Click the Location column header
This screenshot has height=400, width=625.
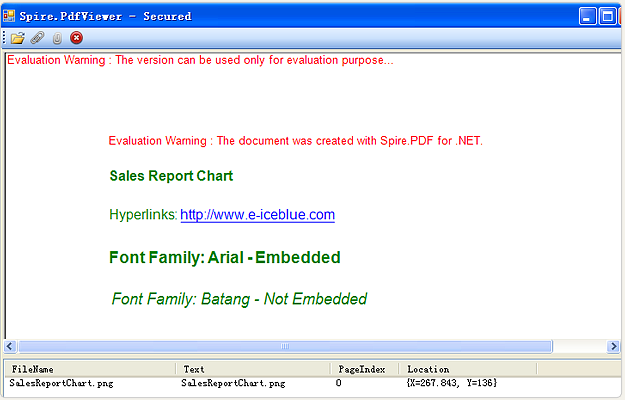[468, 369]
